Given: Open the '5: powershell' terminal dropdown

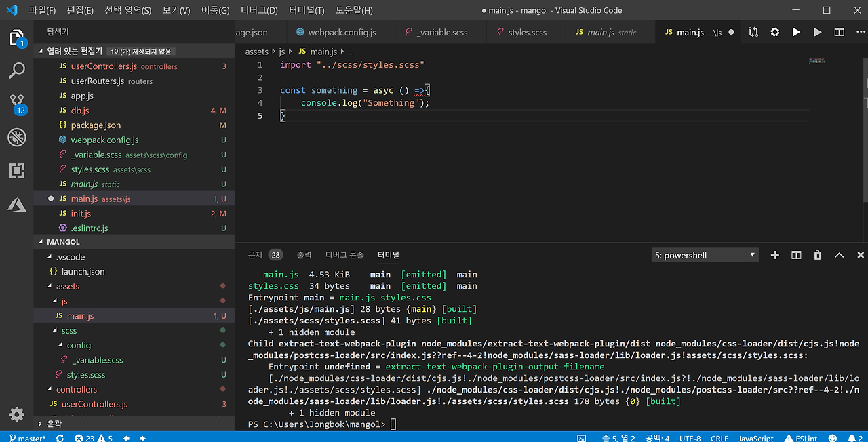Looking at the screenshot, I should [x=705, y=255].
